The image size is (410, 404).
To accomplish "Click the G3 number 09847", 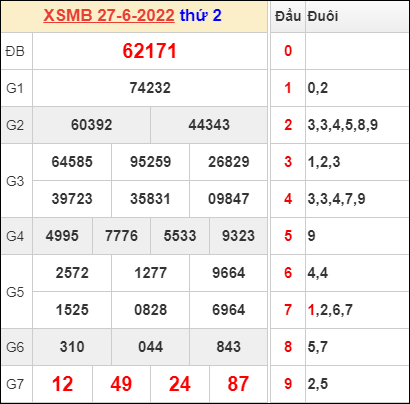I will [229, 199].
